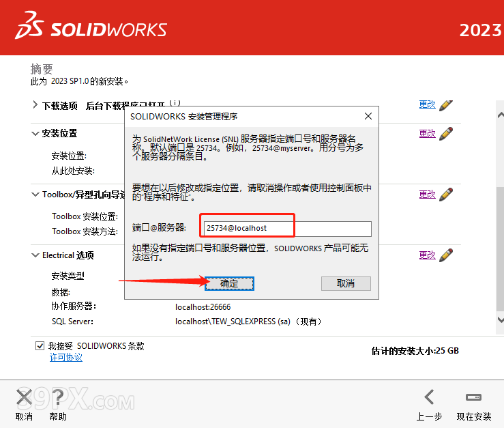This screenshot has height=428, width=504.
Task: Collapse the 安装位置 section
Action: point(35,134)
